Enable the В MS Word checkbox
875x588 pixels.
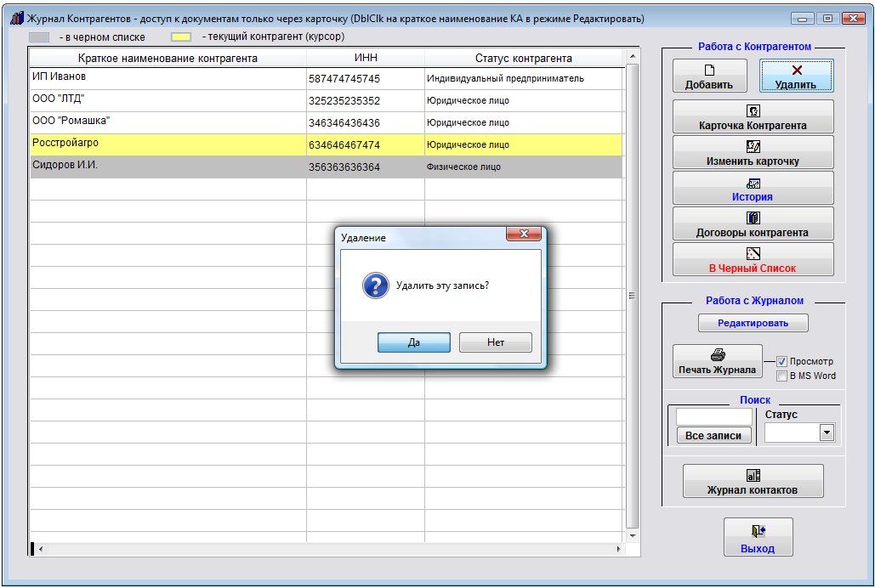click(x=782, y=376)
